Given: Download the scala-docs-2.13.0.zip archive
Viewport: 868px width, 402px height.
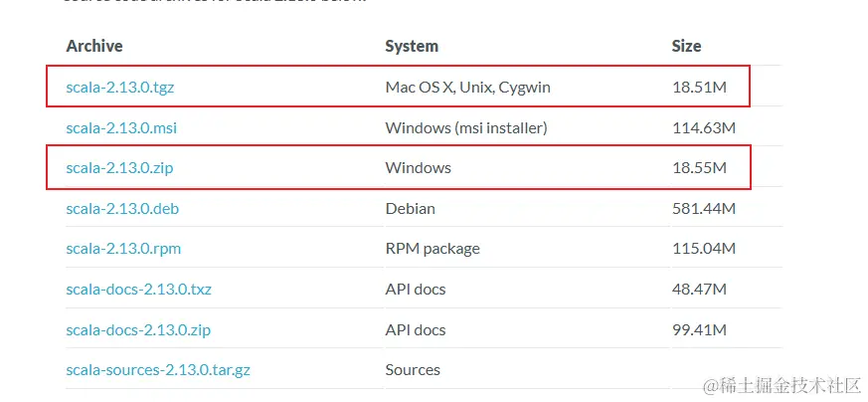Looking at the screenshot, I should click(x=138, y=329).
